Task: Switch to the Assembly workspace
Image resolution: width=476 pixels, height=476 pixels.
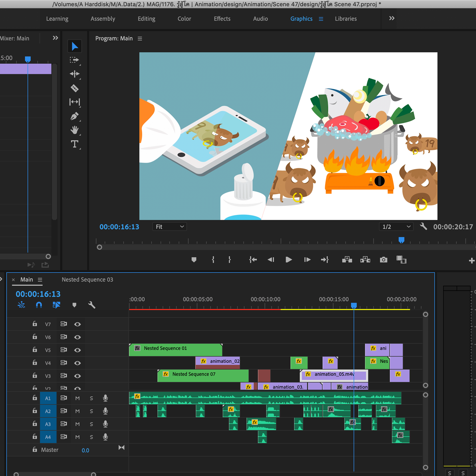Action: tap(103, 19)
